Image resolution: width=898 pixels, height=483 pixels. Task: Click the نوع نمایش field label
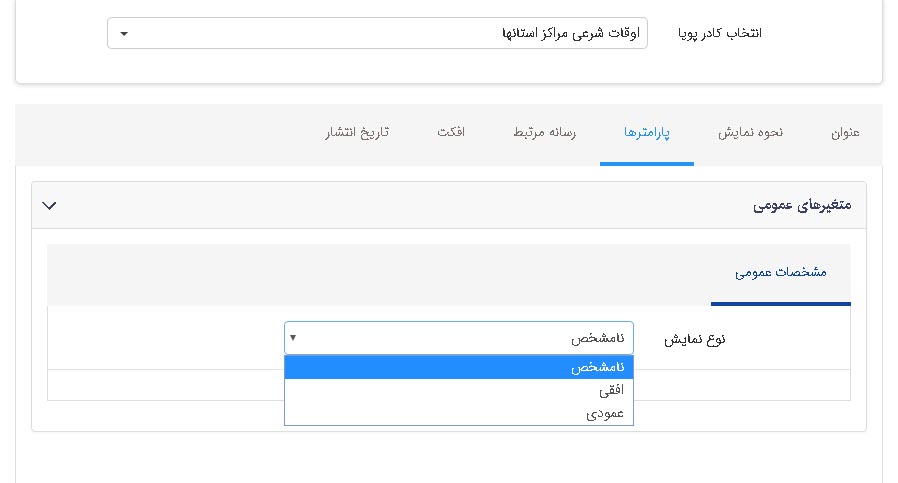click(x=695, y=339)
